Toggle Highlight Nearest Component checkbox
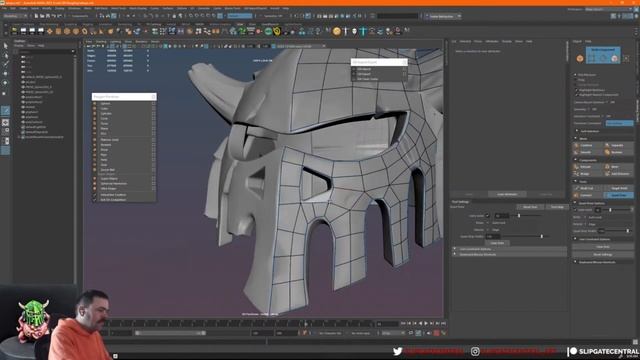Viewport: 640px width, 360px height. (x=577, y=95)
